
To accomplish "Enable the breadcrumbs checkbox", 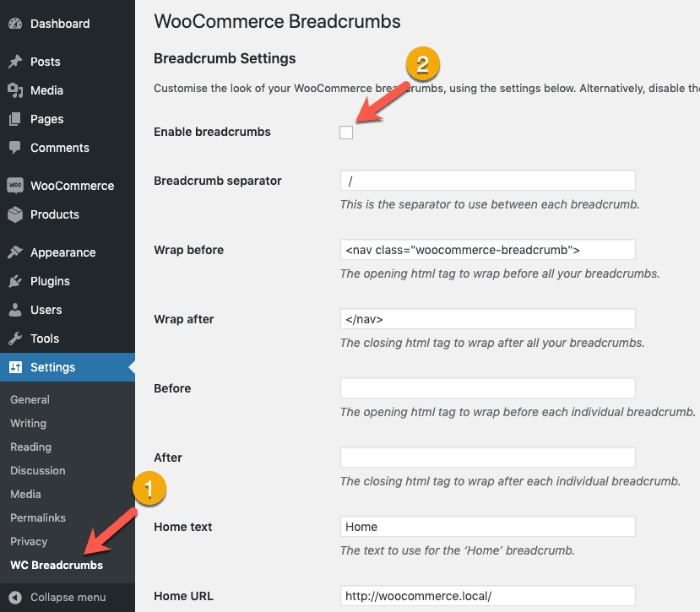I will click(346, 132).
